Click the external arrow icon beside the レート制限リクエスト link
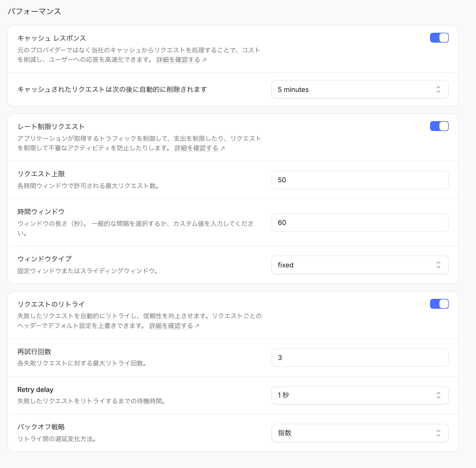 pos(223,148)
